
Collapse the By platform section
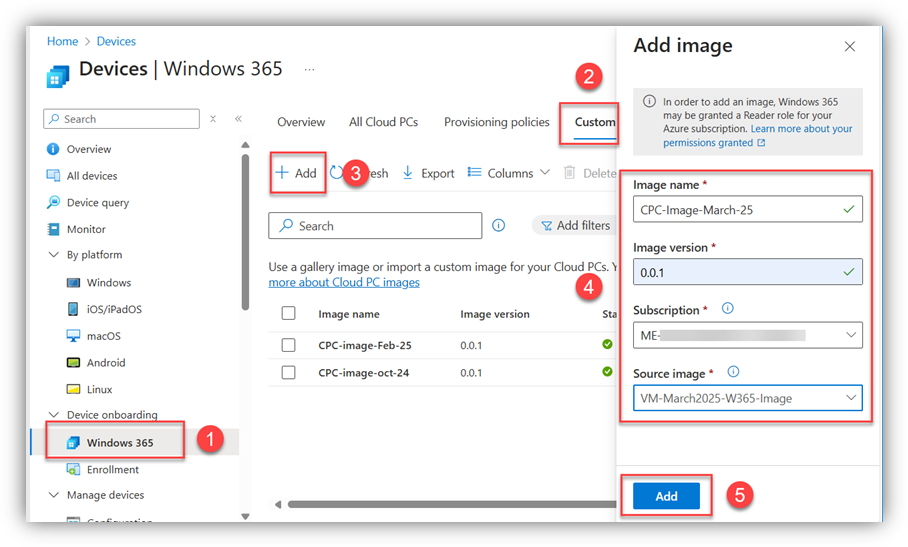pos(54,255)
